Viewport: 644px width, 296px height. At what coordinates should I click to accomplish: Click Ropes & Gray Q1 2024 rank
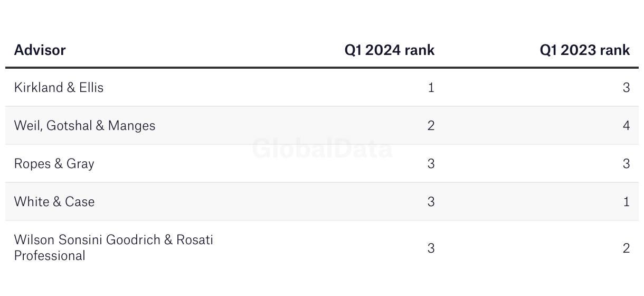coord(431,164)
